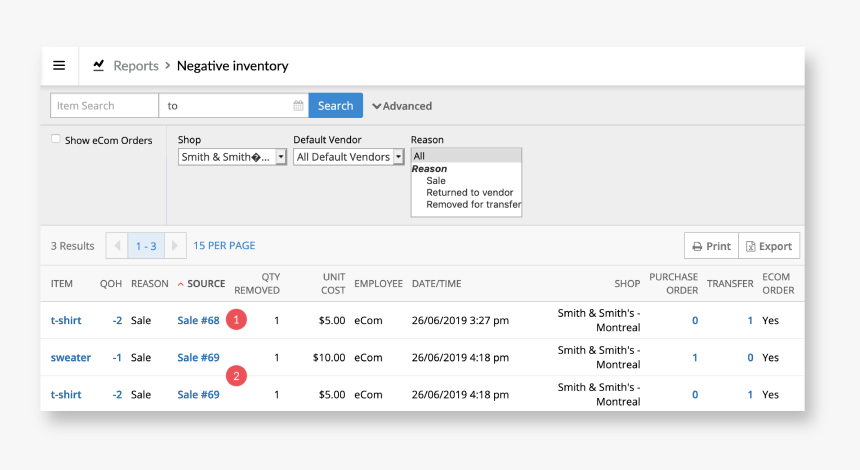Screen dimensions: 860x470
Task: Go to previous page arrow
Action: pyautogui.click(x=116, y=246)
